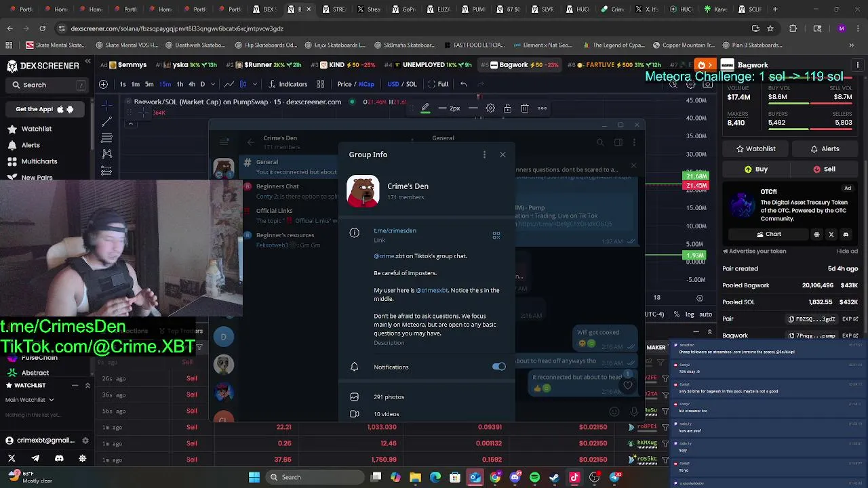Toggle auto scale on chart
Viewport: 868px width, 488px height.
(706, 314)
